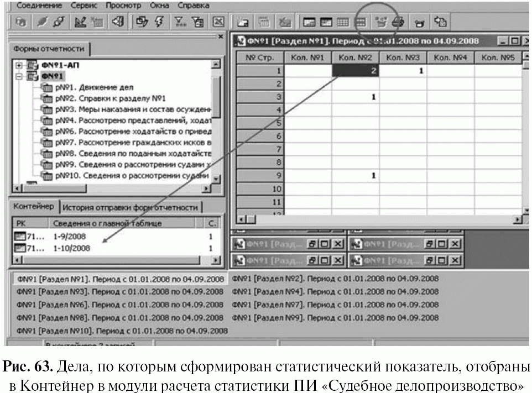The image size is (532, 393).
Task: Click the open folder toolbar icon
Action: coord(242,22)
